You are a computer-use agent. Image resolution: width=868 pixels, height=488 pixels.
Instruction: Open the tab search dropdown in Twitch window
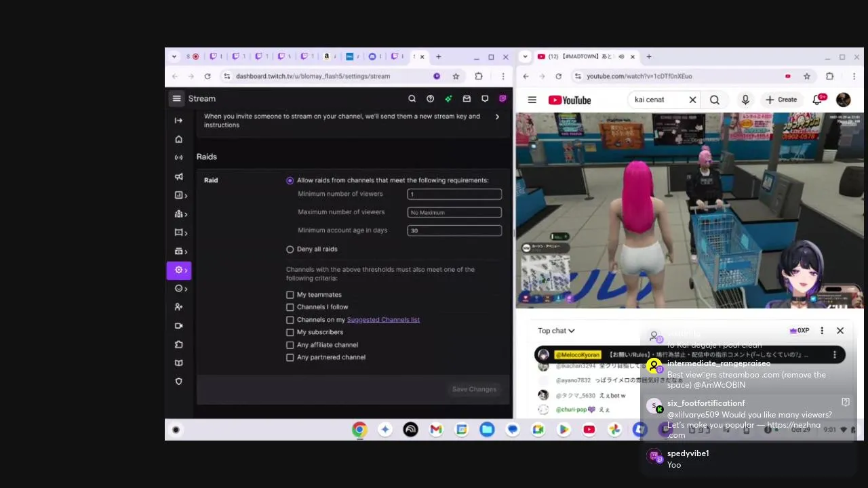(x=174, y=57)
